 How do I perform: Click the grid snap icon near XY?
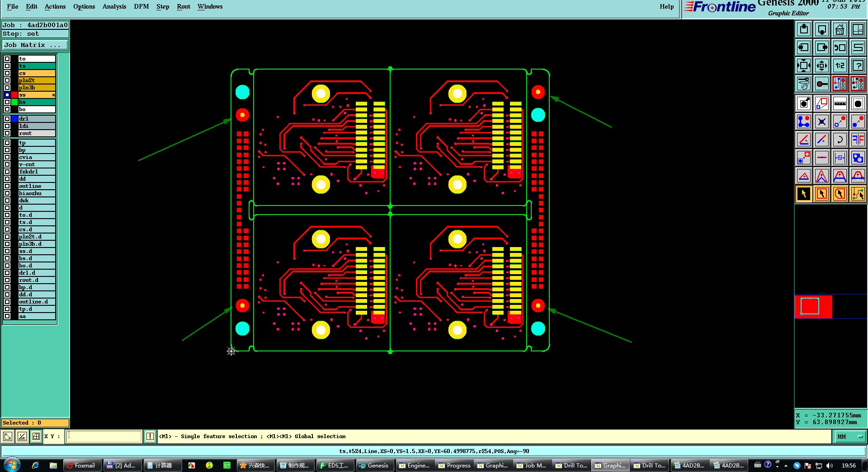coord(36,436)
